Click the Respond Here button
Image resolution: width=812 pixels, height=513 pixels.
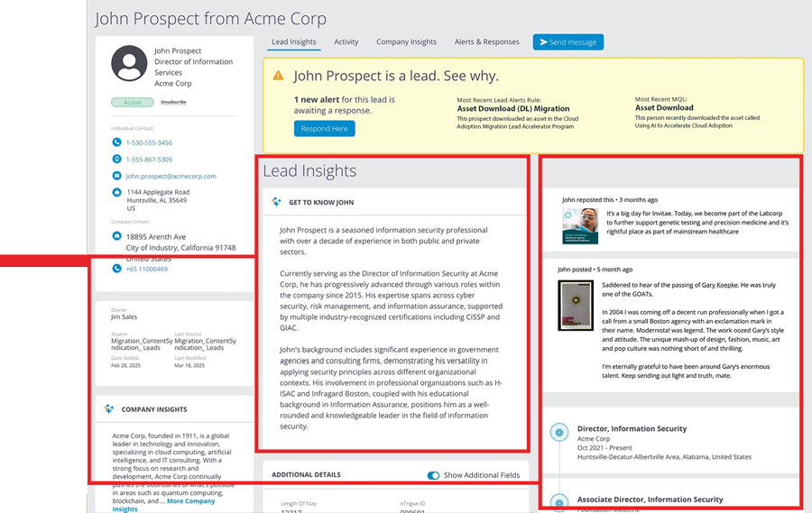[x=324, y=128]
